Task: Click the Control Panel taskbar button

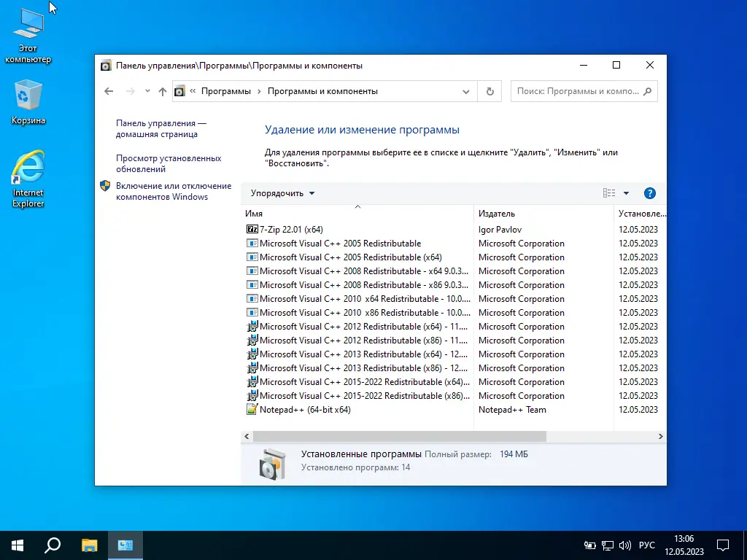Action: coord(125,545)
